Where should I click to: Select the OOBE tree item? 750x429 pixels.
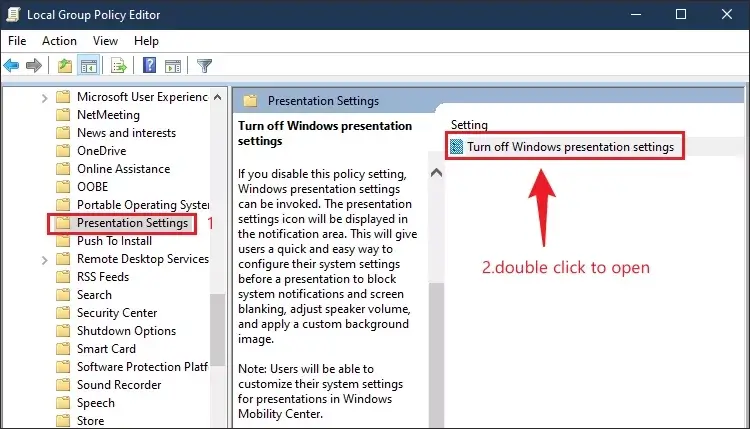tap(93, 187)
